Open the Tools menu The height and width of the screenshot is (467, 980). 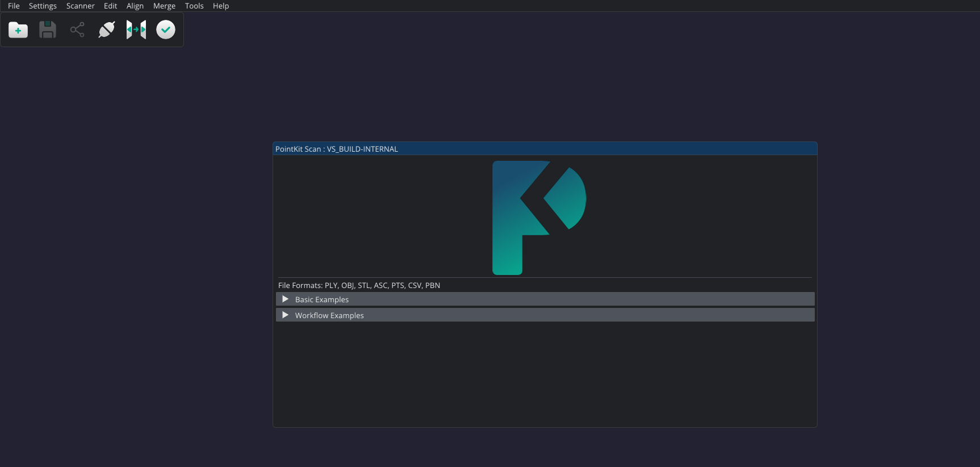point(194,6)
